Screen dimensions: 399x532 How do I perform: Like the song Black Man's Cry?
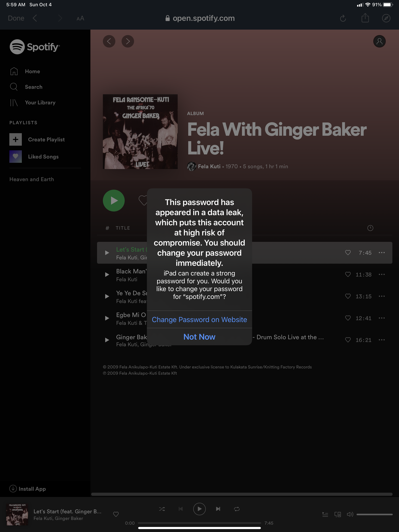(x=348, y=274)
